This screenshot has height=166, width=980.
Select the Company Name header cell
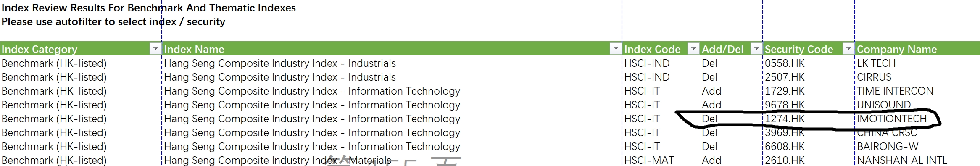(917, 49)
